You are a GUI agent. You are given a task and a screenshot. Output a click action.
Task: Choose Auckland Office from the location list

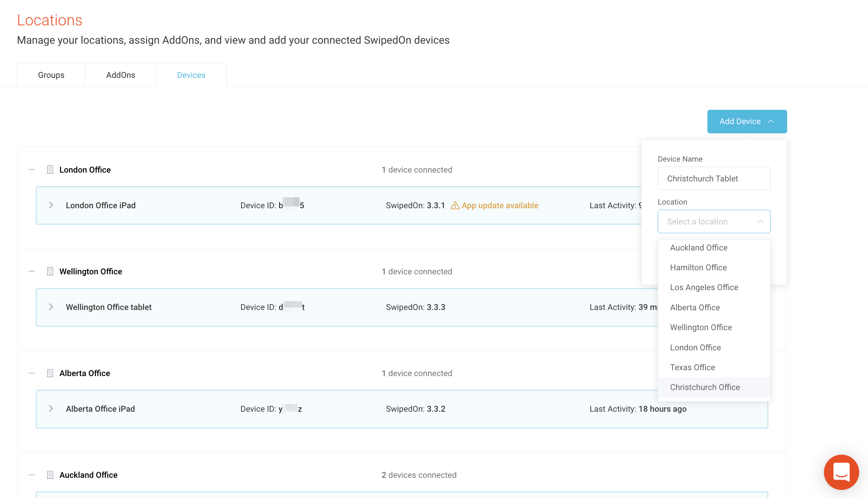coord(714,248)
